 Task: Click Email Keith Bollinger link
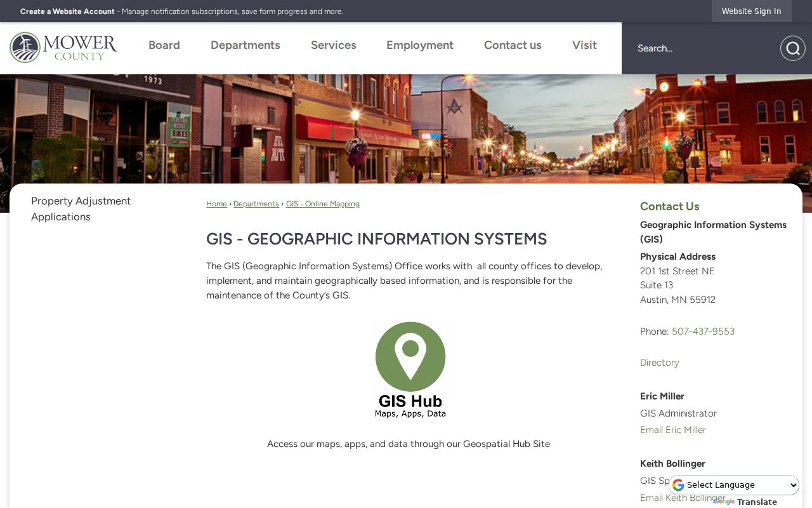683,498
